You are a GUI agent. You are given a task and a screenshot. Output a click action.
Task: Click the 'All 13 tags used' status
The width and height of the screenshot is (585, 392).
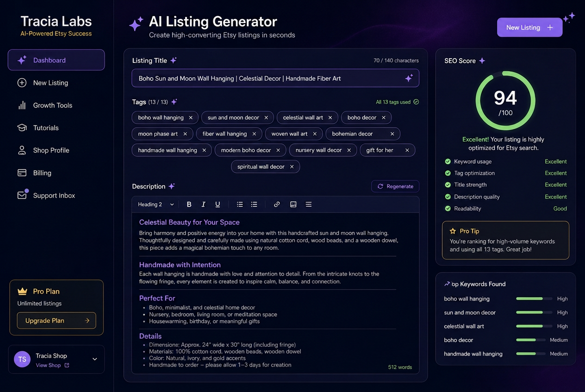click(397, 102)
